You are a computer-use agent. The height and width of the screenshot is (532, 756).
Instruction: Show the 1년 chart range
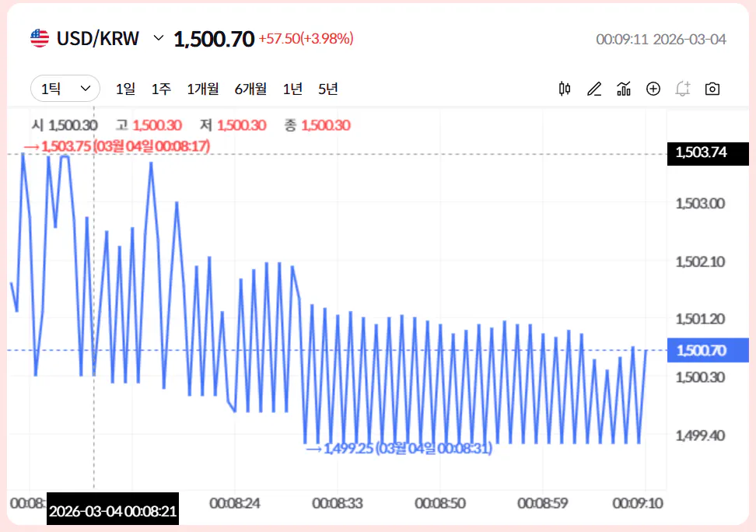[x=292, y=89]
